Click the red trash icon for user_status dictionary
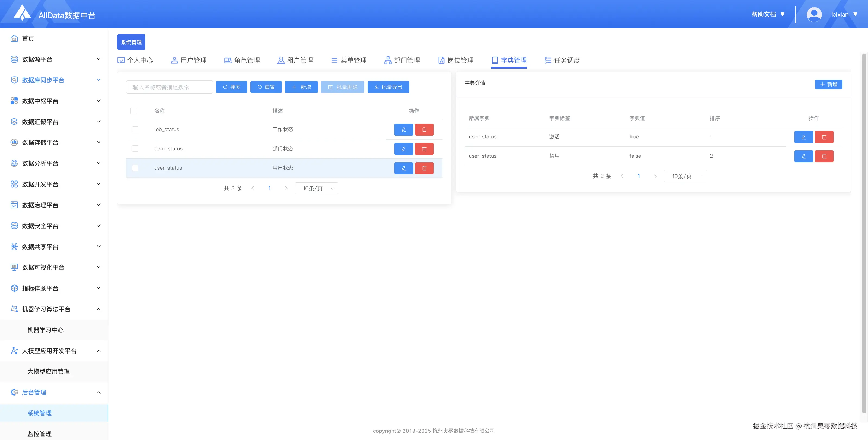 pos(424,168)
